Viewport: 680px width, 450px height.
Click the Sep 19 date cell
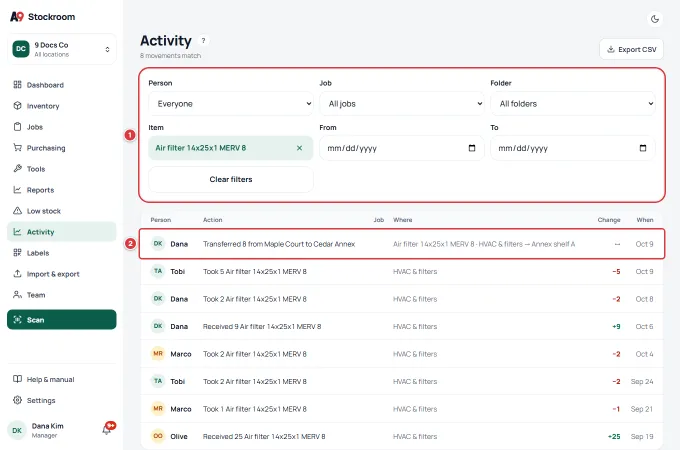(x=642, y=436)
